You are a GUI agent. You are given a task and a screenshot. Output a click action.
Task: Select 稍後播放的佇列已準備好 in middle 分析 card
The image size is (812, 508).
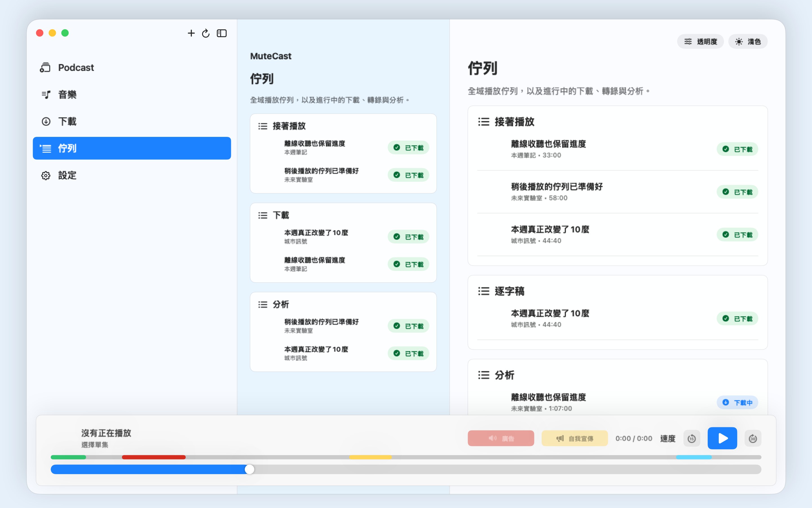click(x=343, y=326)
